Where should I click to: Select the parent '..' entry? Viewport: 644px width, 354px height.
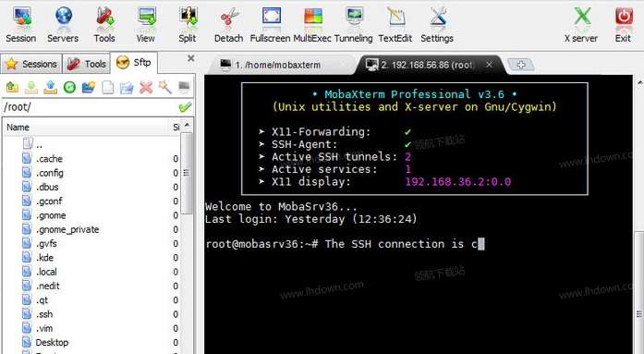coord(33,144)
